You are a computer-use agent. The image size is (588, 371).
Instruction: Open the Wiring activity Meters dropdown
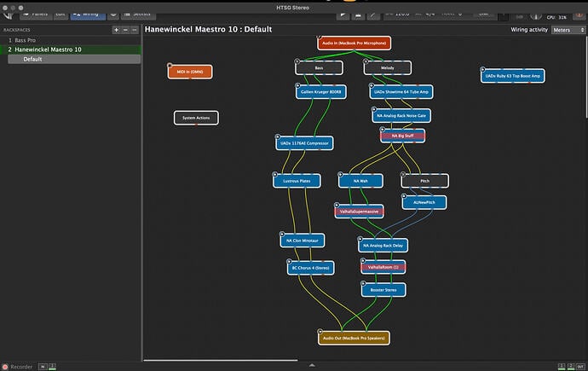(x=568, y=30)
